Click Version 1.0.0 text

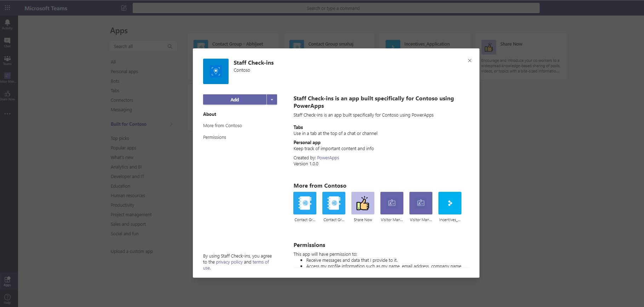coord(306,164)
